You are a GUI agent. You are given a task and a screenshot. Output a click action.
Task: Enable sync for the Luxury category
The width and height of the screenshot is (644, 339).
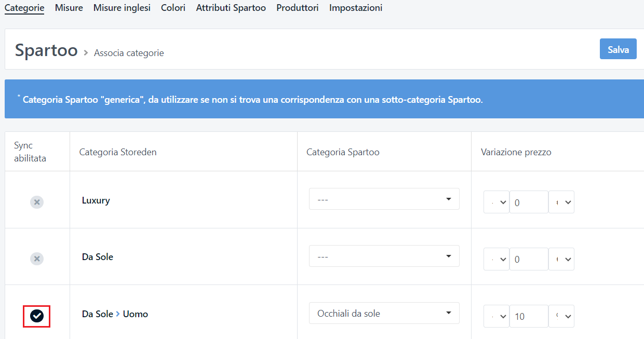pos(37,202)
